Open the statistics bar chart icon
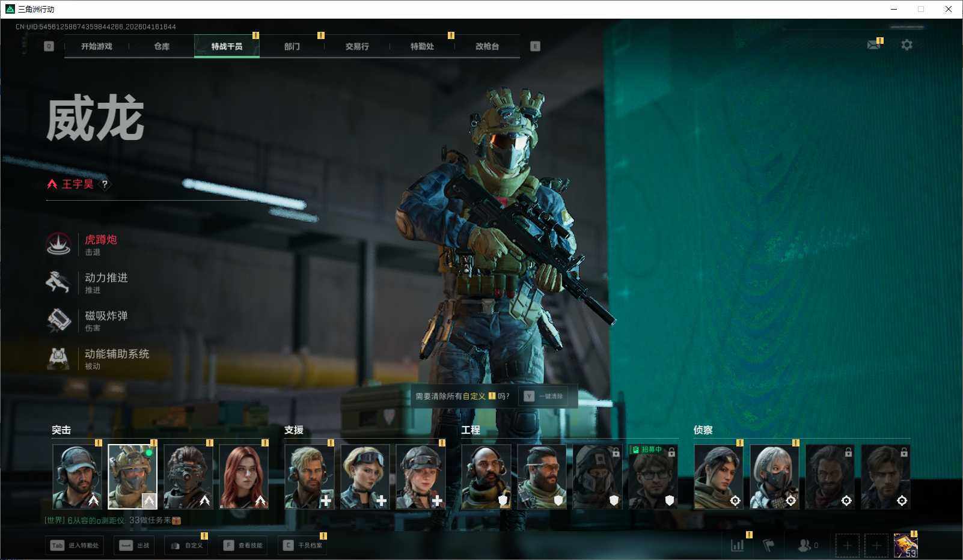This screenshot has height=560, width=963. pos(737,546)
